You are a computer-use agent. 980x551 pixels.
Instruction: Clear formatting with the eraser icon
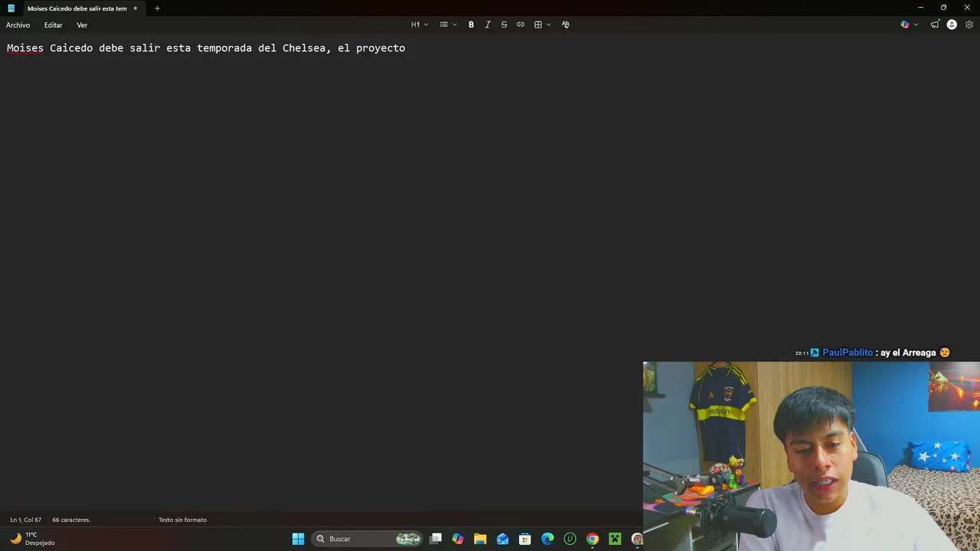tap(566, 24)
